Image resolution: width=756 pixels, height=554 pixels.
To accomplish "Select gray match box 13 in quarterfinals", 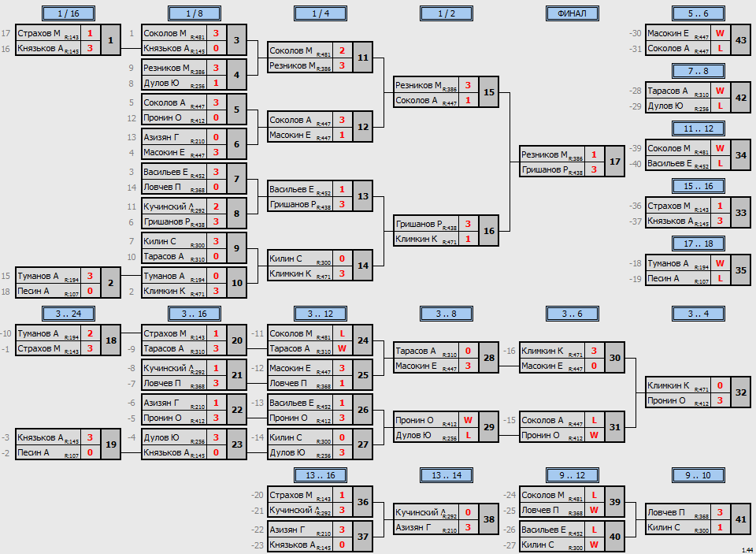I will point(363,196).
